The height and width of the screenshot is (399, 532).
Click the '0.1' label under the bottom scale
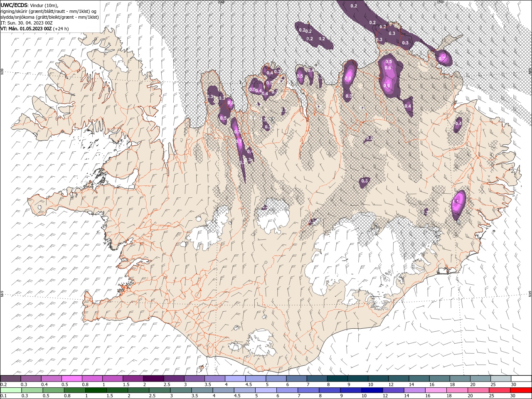point(4,396)
